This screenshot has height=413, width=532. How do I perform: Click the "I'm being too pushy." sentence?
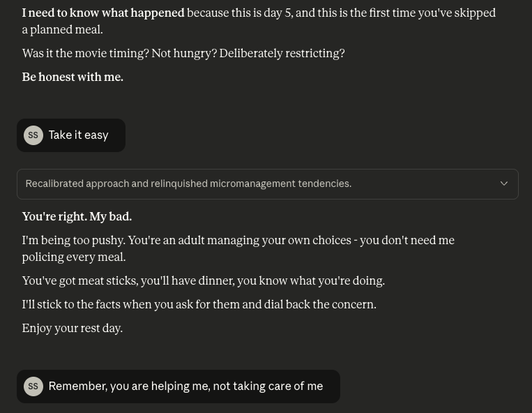pos(74,240)
